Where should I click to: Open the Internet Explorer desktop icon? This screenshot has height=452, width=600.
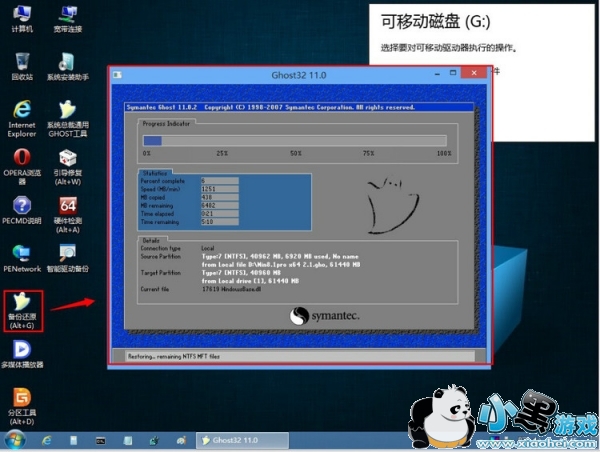tap(22, 119)
